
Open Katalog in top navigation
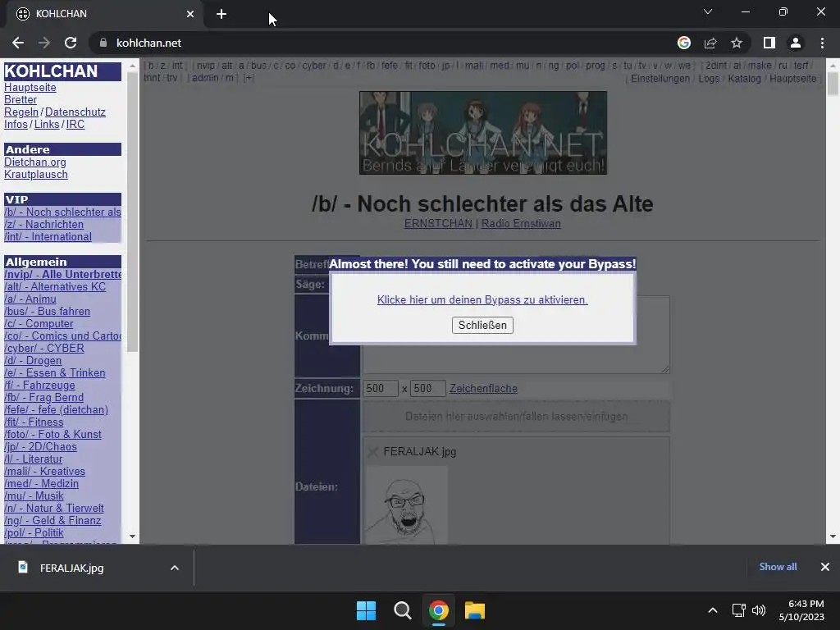pyautogui.click(x=744, y=79)
